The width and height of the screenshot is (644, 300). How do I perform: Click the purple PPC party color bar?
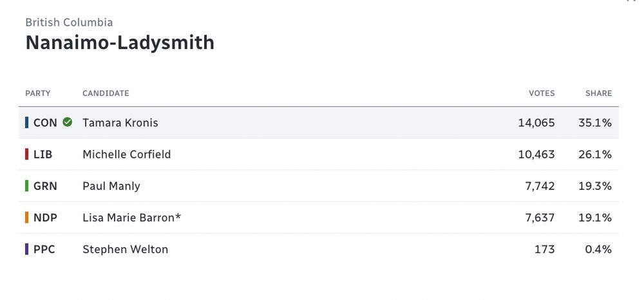(x=26, y=249)
